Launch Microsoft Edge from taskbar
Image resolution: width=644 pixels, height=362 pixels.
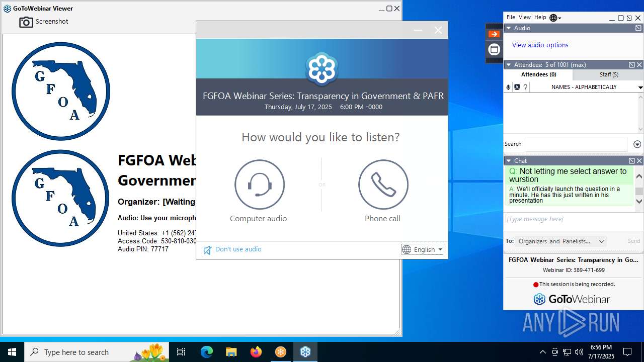[x=207, y=352]
